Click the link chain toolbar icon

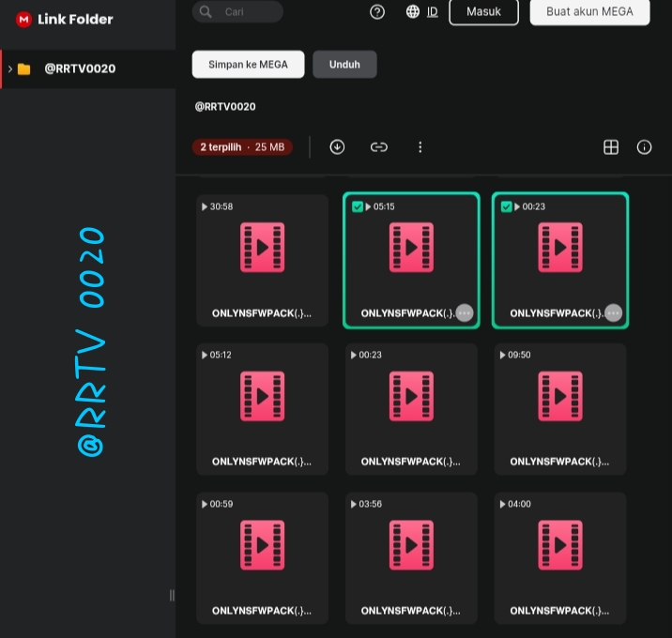tap(379, 147)
